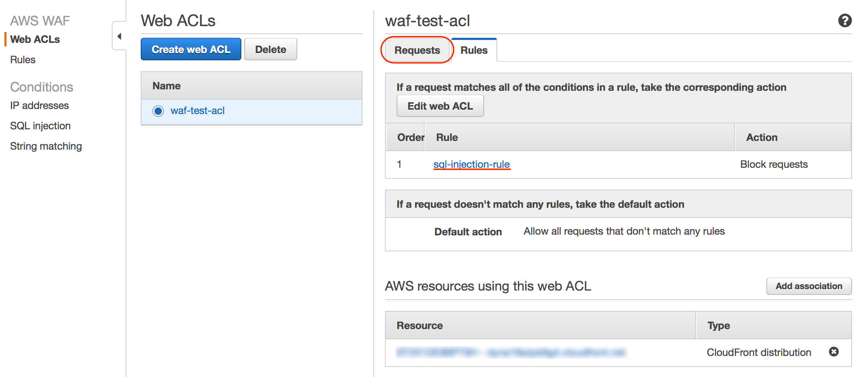The width and height of the screenshot is (868, 377).
Task: Click the waf-test-acl page title
Action: click(x=428, y=21)
